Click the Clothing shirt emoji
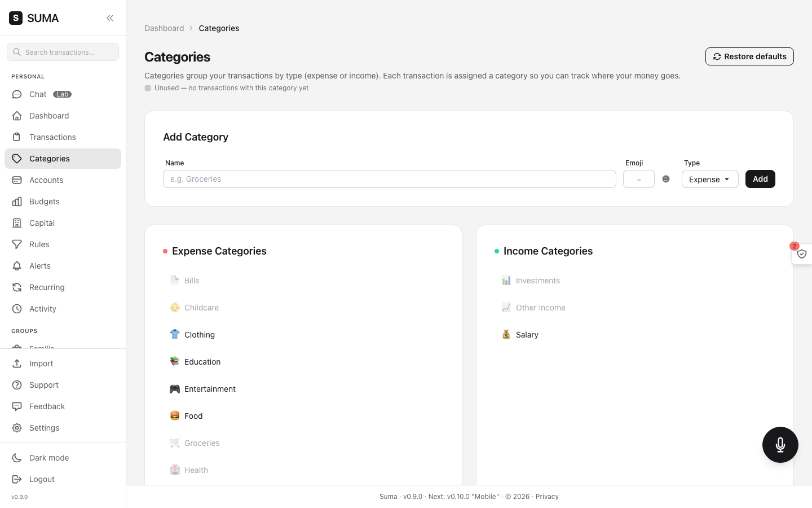 pyautogui.click(x=175, y=334)
